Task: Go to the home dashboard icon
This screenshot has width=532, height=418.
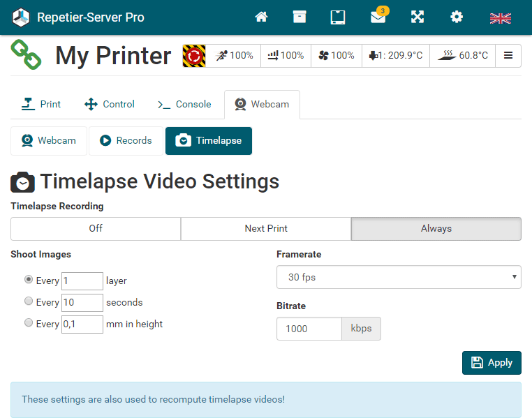Action: point(261,17)
